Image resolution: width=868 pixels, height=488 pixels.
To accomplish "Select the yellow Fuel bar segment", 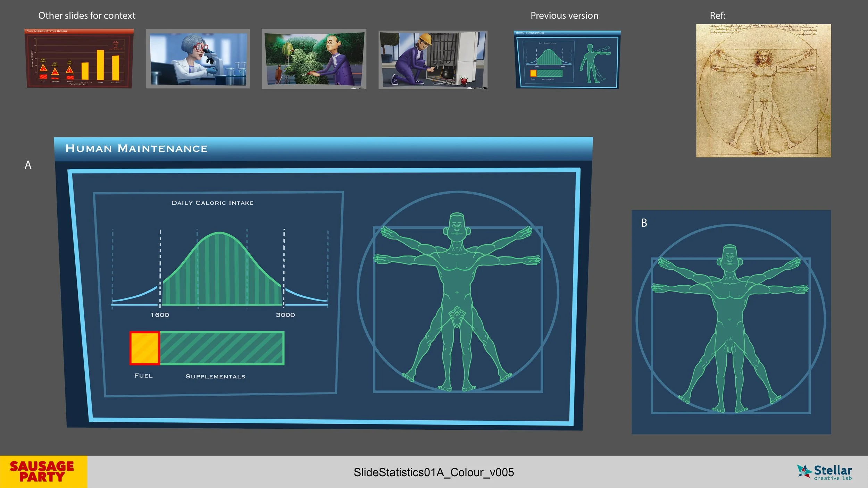I will 145,348.
